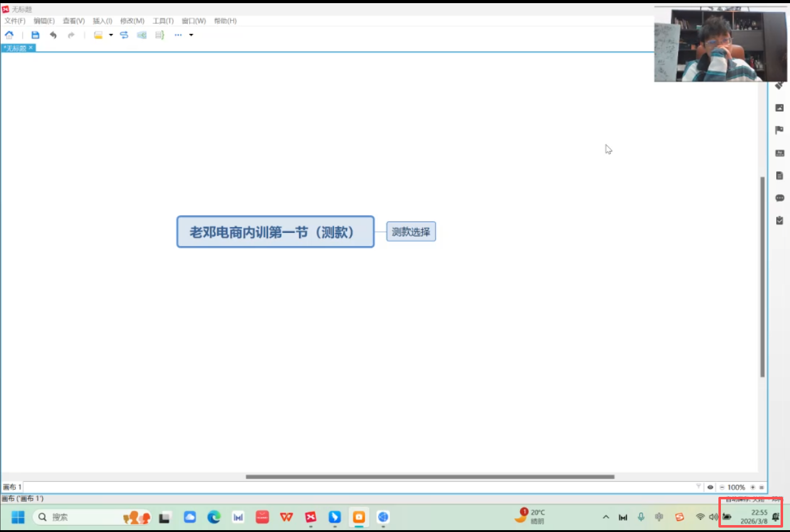The image size is (790, 532).
Task: Save the mind map with disk icon
Action: click(35, 35)
